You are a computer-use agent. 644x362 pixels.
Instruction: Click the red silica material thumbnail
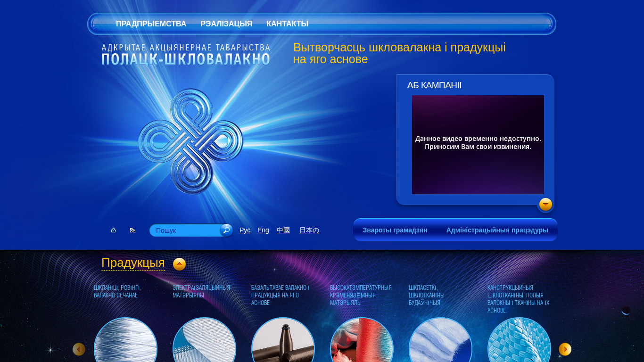click(362, 340)
